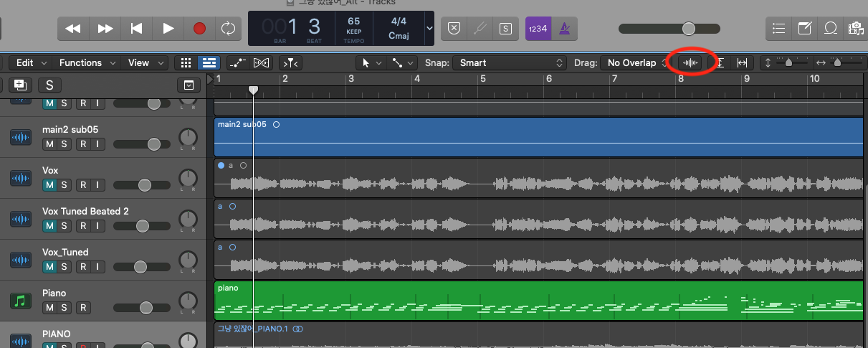Unmute the Vox_Tuned track
Screen dimensions: 868x348
[50, 267]
